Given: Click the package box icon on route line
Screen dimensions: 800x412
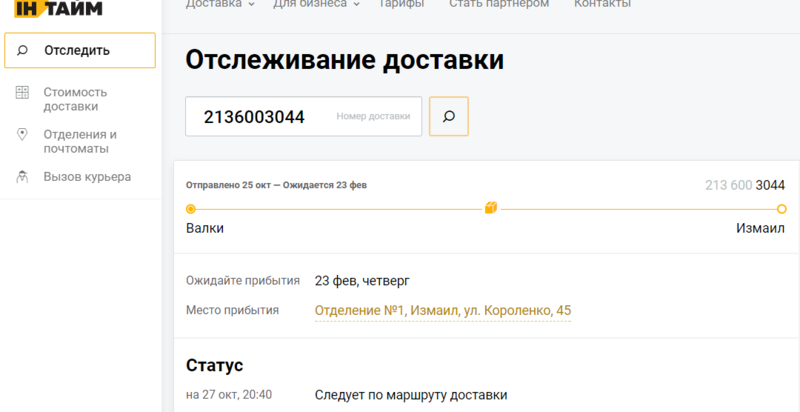Looking at the screenshot, I should click(x=490, y=208).
